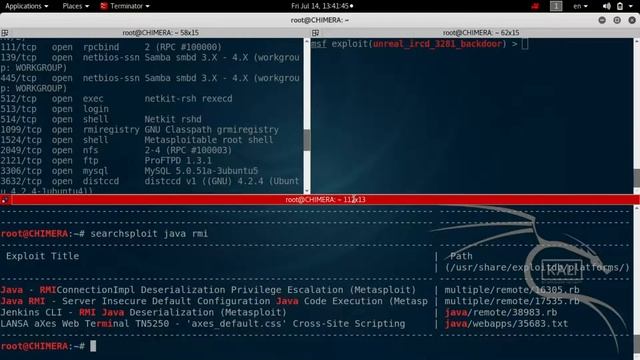Image resolution: width=640 pixels, height=360 pixels.
Task: Click the '1099/tcp open rmiregistry' line
Action: [140, 130]
